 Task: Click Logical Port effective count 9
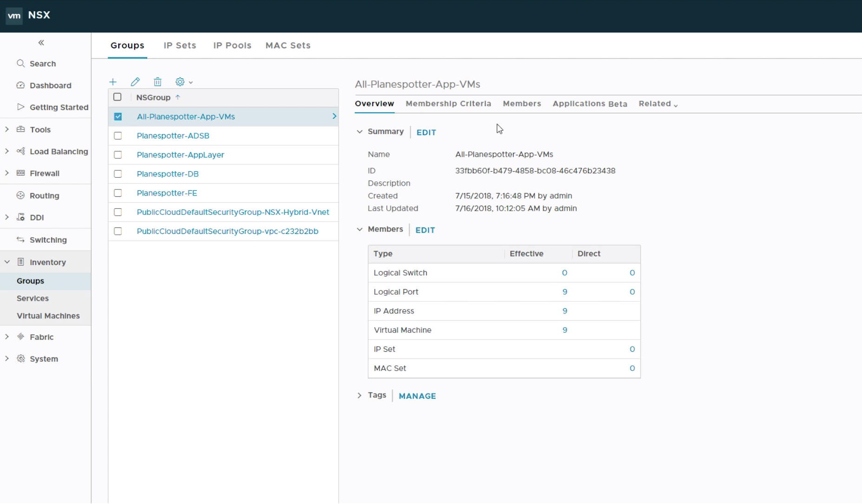pyautogui.click(x=565, y=292)
